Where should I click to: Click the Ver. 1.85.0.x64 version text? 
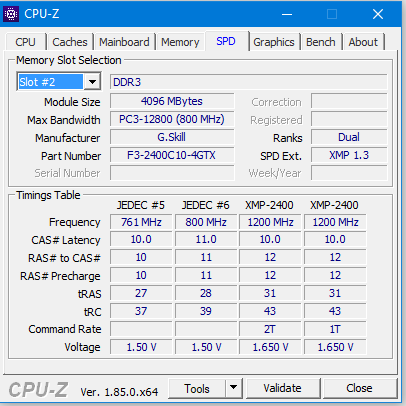tap(119, 392)
